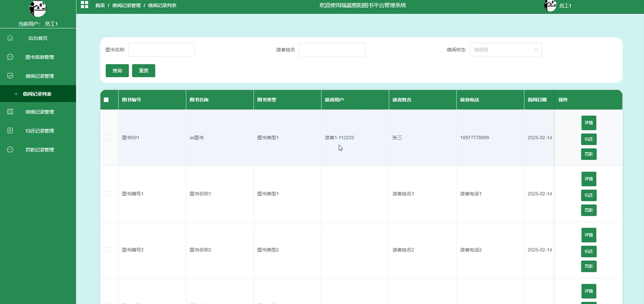Open 后台首页 in the sidebar
Image resolution: width=644 pixels, height=304 pixels.
[38, 38]
